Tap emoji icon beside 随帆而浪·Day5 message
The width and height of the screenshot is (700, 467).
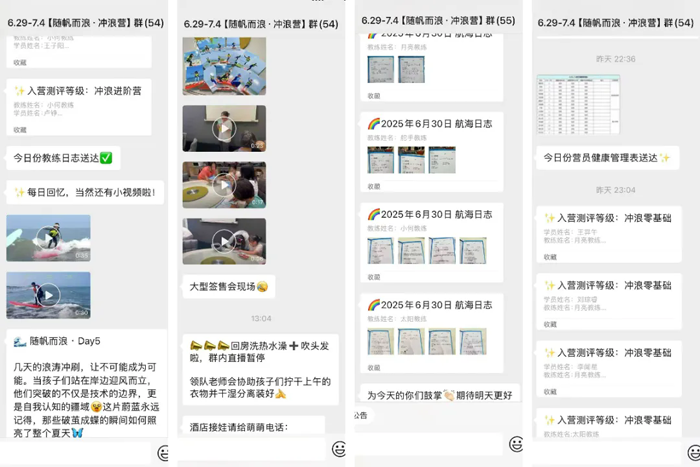(164, 453)
